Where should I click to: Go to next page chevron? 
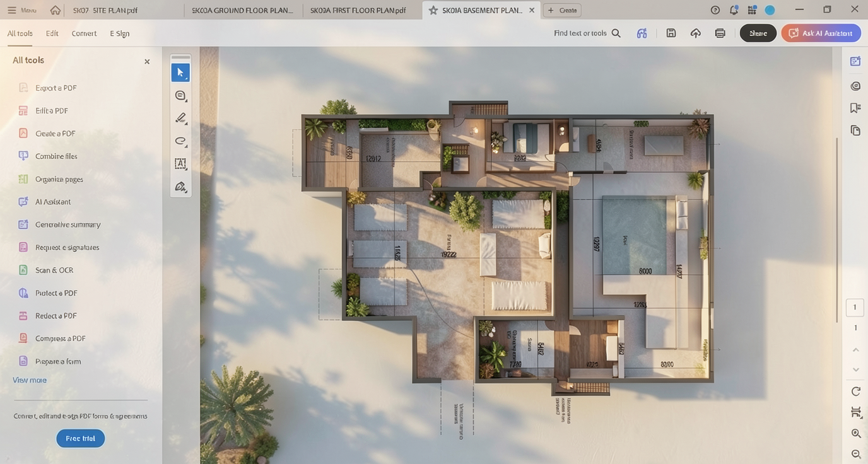(x=856, y=369)
